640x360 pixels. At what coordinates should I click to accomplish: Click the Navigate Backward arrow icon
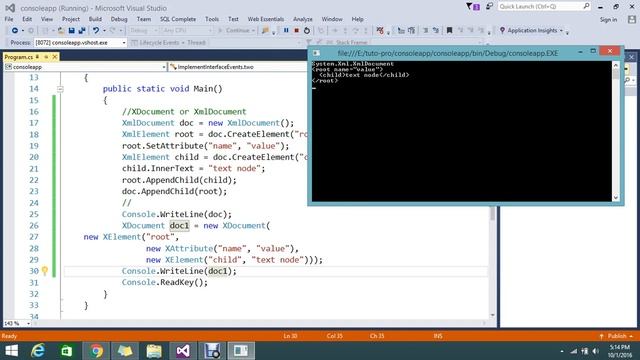[14, 31]
